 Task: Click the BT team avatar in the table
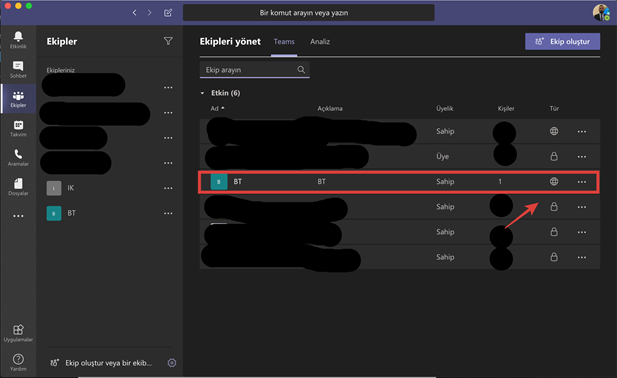[x=219, y=182]
